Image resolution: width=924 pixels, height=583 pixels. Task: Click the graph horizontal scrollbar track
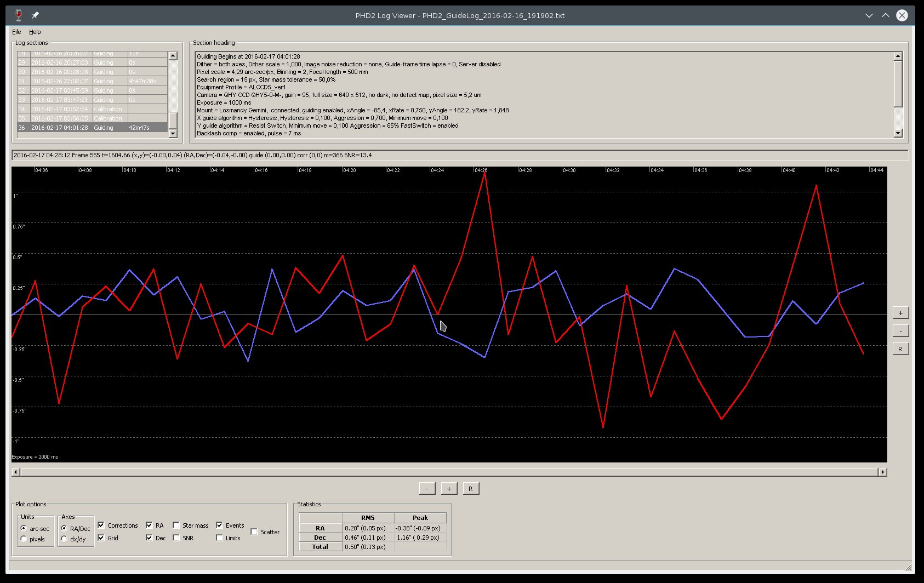[x=449, y=472]
